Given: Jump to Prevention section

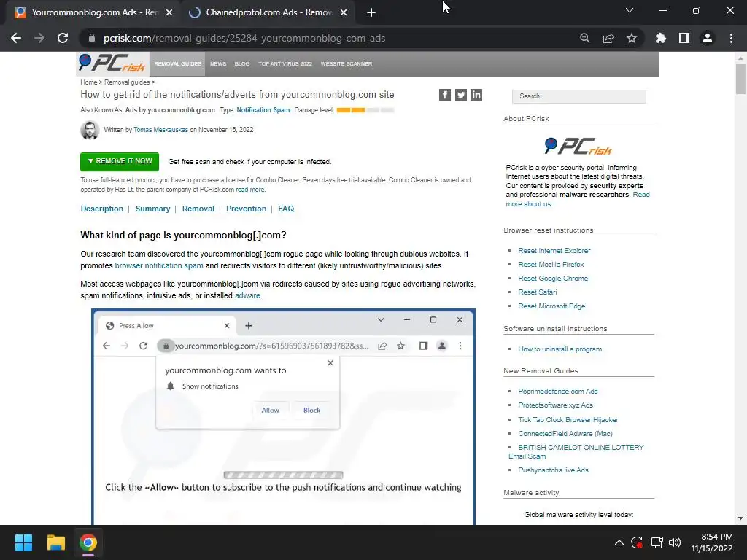Looking at the screenshot, I should [246, 209].
